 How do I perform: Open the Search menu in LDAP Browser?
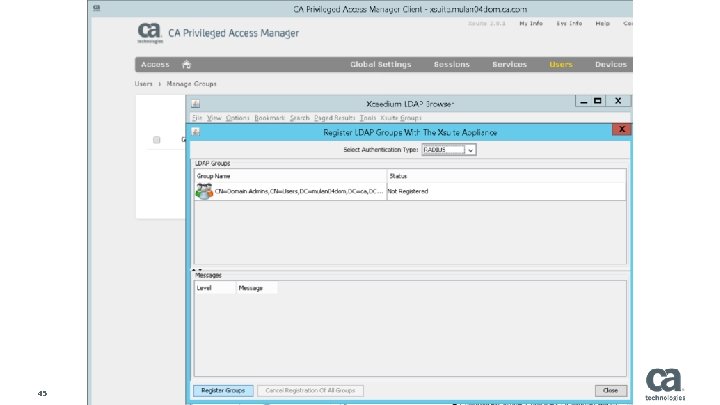tap(300, 118)
